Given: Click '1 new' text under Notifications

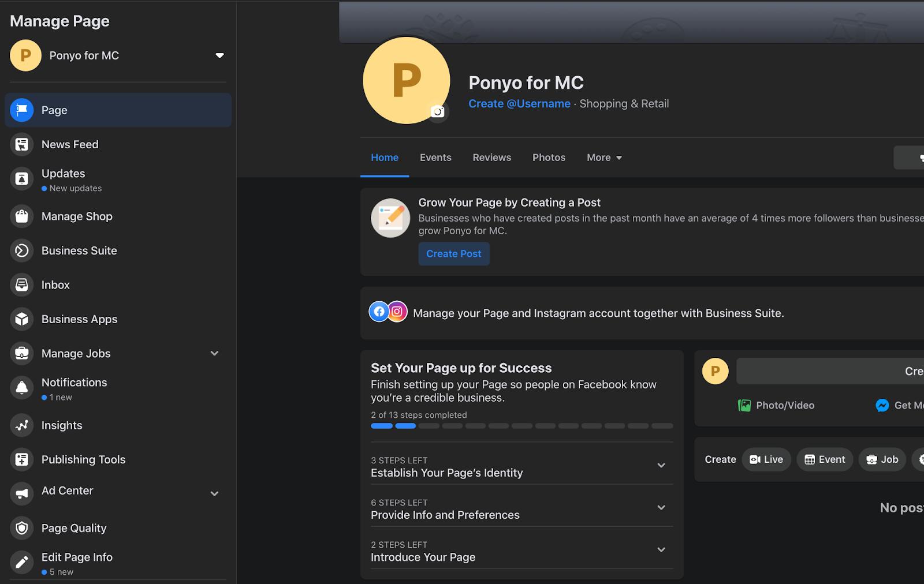Looking at the screenshot, I should [61, 397].
